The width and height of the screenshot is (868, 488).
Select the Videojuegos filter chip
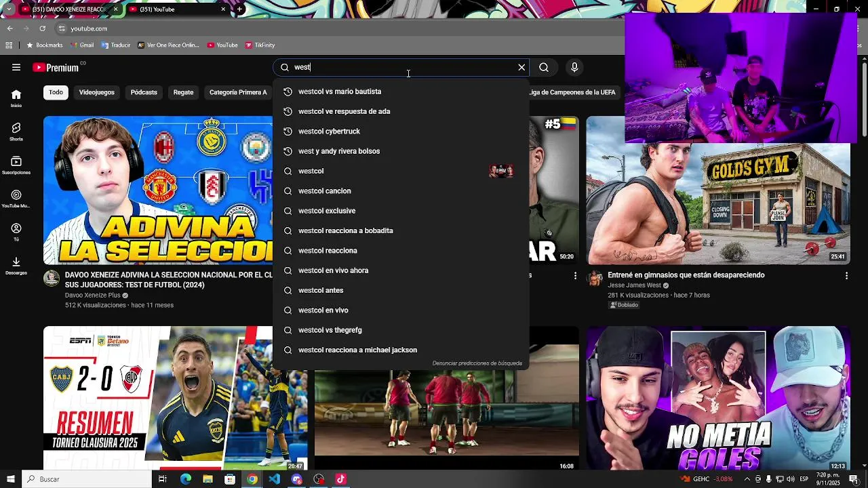point(96,92)
